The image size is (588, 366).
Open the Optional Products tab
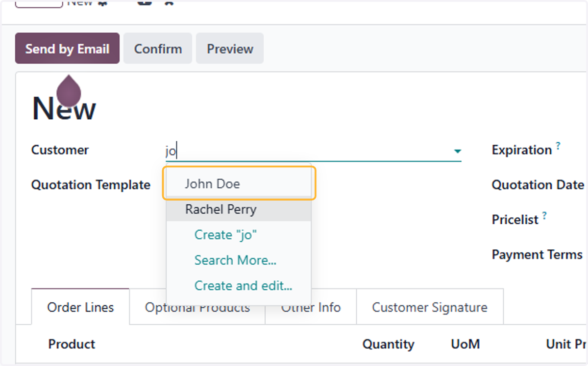pyautogui.click(x=197, y=307)
